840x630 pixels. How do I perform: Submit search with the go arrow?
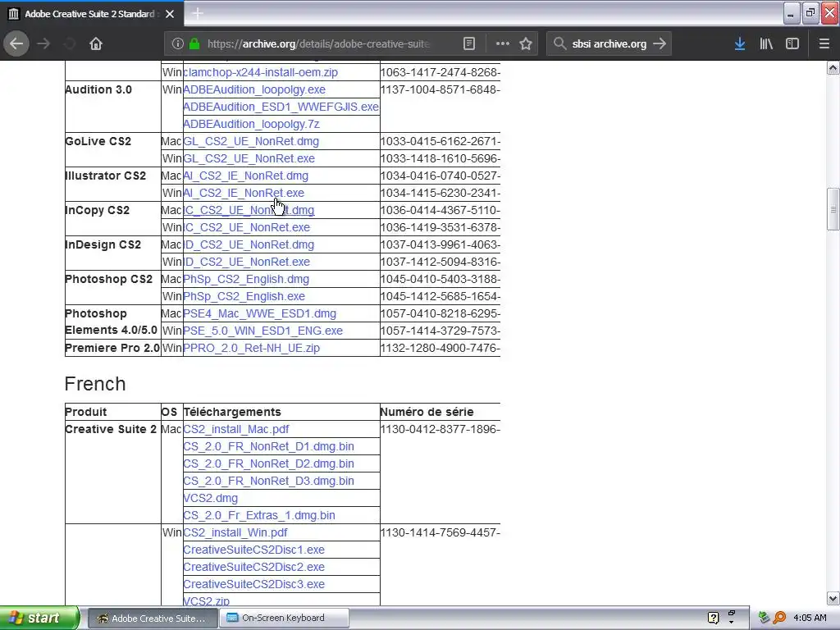pyautogui.click(x=660, y=43)
